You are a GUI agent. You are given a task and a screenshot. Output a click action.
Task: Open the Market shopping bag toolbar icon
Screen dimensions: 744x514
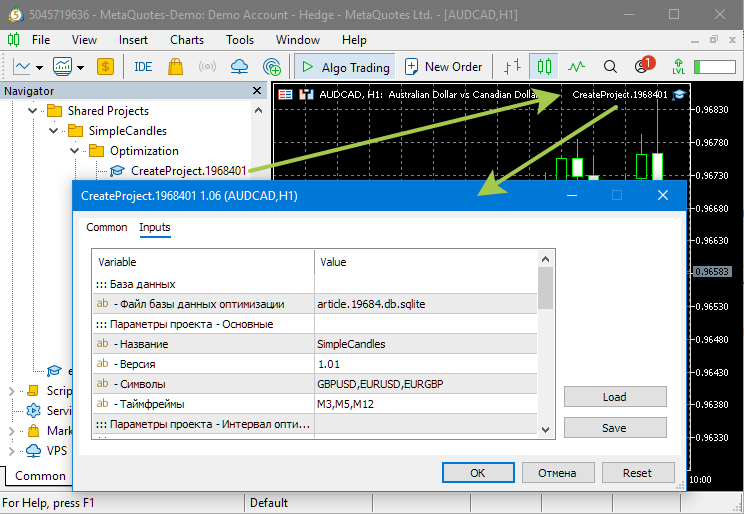(175, 67)
